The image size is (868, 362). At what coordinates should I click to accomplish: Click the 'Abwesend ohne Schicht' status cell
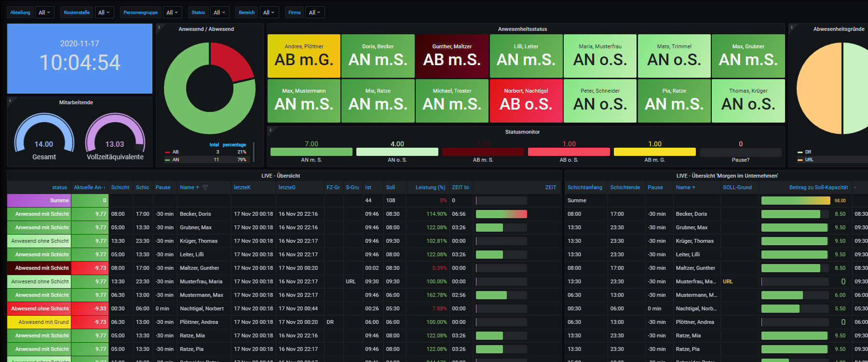39,308
